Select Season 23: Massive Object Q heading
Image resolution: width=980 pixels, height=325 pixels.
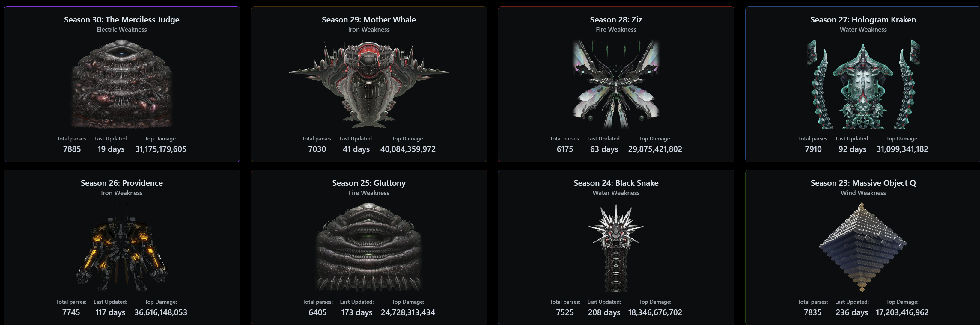(863, 183)
